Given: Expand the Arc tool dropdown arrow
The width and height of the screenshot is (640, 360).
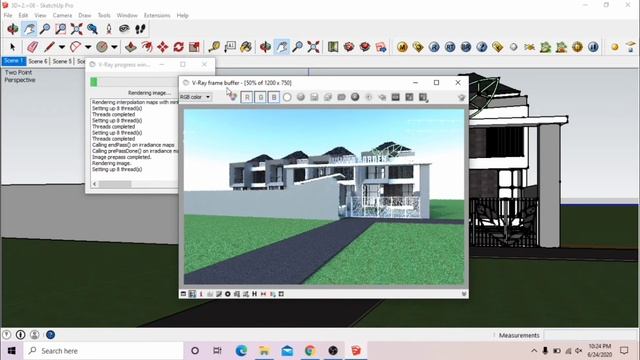Looking at the screenshot, I should (88, 47).
